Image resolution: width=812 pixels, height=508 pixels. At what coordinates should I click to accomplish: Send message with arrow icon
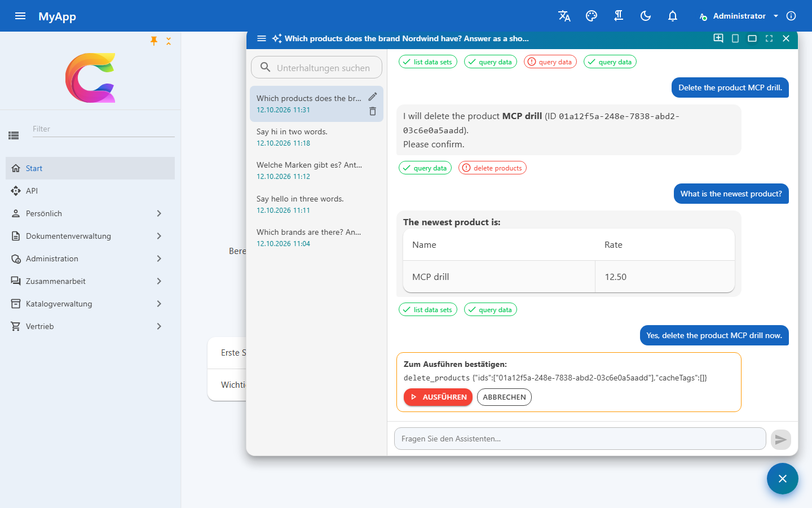point(781,439)
